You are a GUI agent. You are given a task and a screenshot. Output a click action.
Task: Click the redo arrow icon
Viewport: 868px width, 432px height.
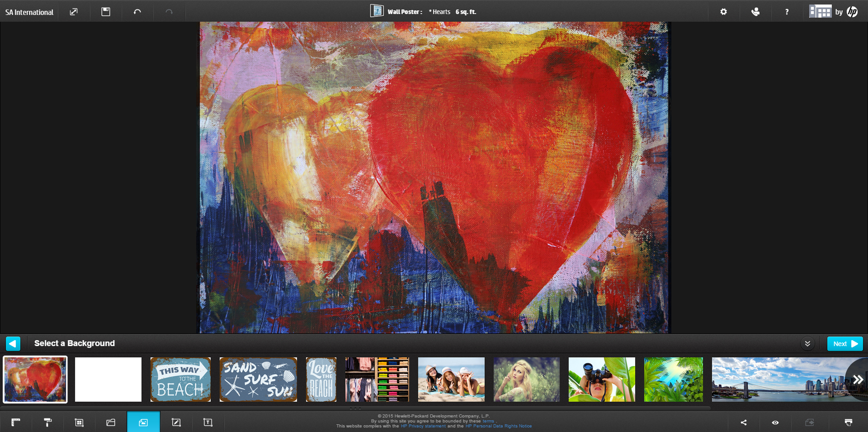(x=169, y=12)
